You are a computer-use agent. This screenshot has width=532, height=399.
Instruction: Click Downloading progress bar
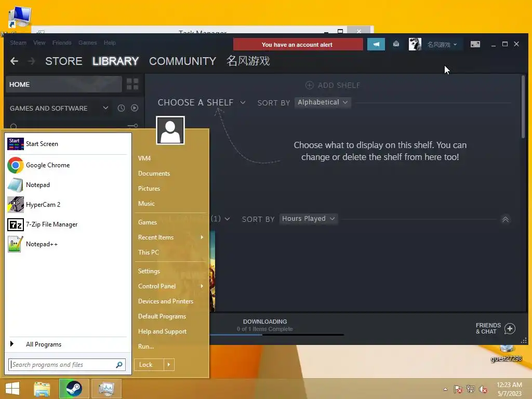[x=276, y=335]
